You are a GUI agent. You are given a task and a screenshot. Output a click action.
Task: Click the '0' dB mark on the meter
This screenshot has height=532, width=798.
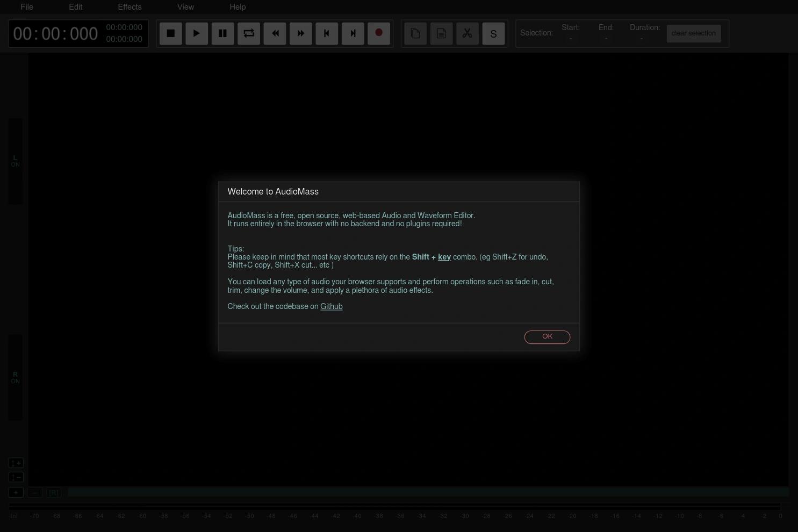781,516
